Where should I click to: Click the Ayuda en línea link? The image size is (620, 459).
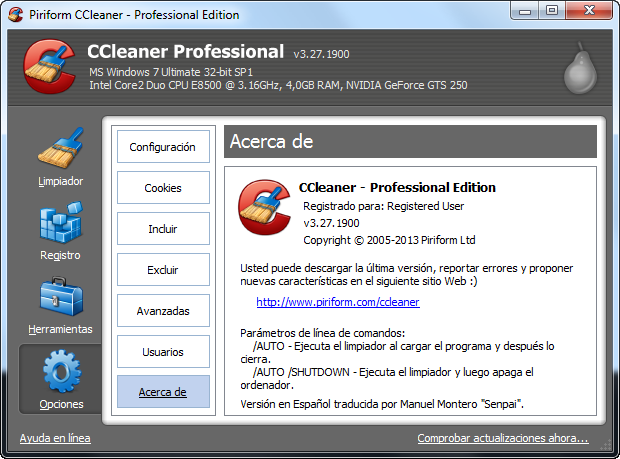click(55, 438)
